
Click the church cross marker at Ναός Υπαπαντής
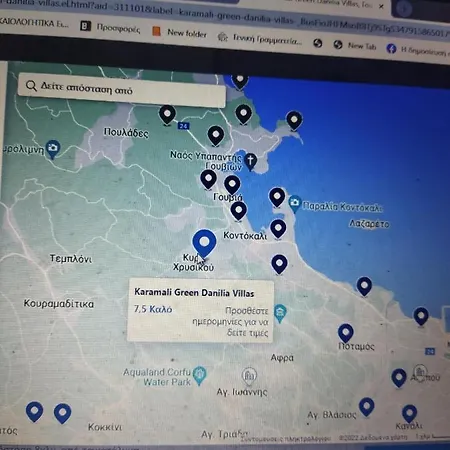[x=250, y=162]
